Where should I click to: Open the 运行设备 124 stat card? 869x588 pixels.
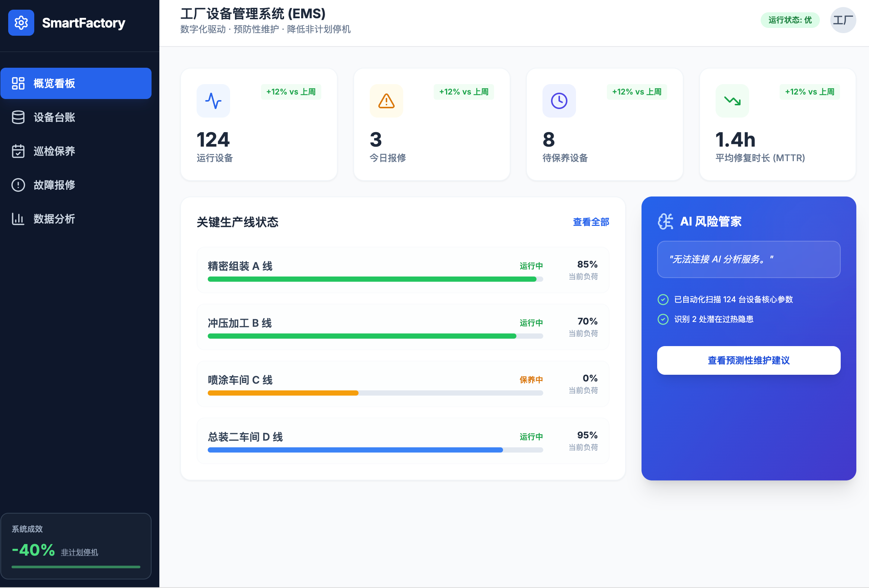point(259,124)
